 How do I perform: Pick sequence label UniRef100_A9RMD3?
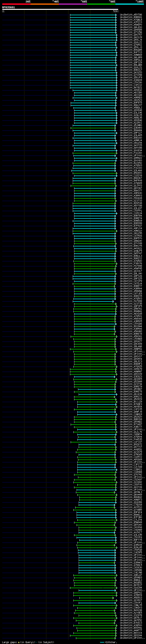[x=131, y=98]
